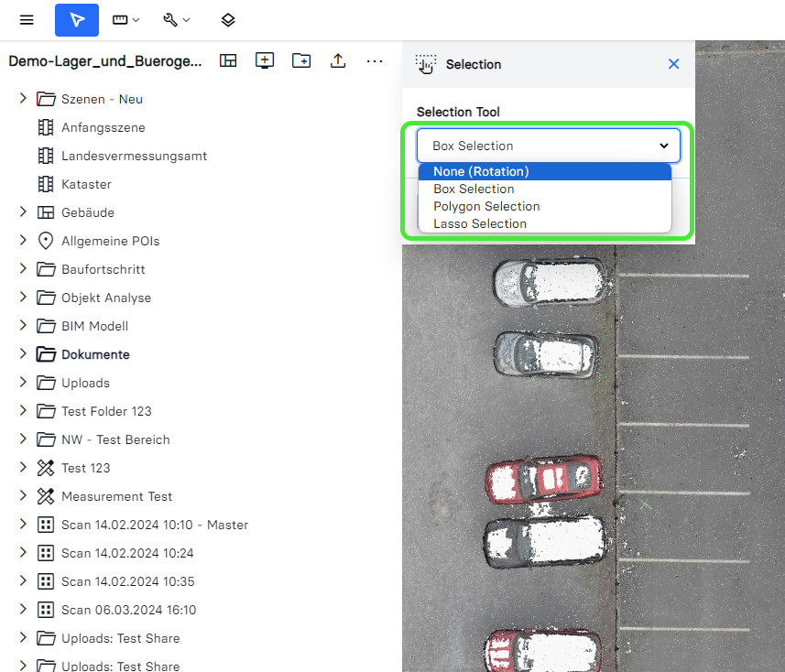Open the layers panel icon
Viewport: 785px width, 672px height.
[228, 20]
